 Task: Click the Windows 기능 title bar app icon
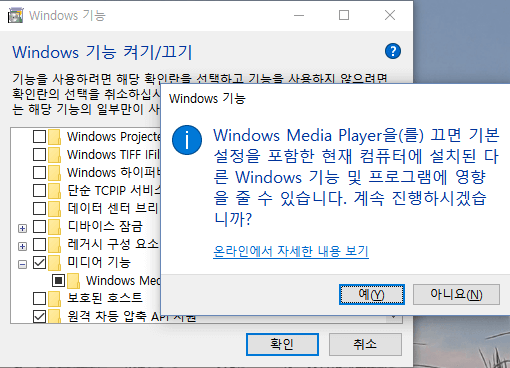[15, 15]
